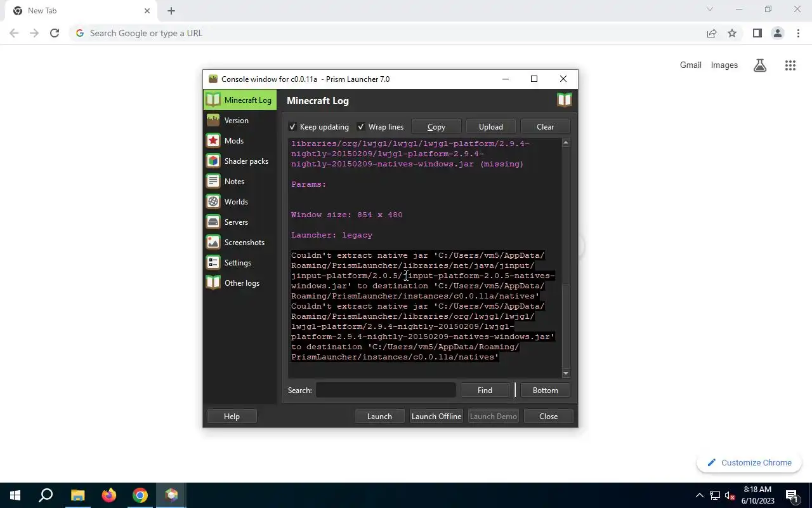Screen dimensions: 812x508
Task: Focus Chrome address bar
Action: point(387,33)
